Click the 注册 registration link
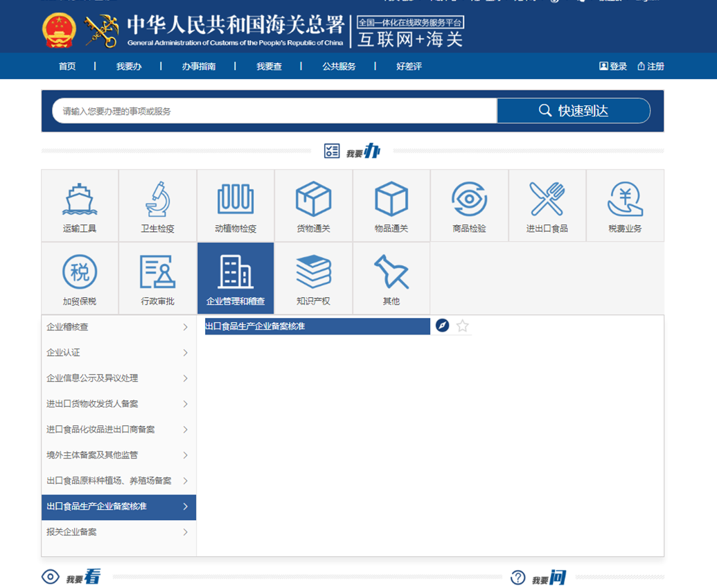717x588 pixels. (651, 66)
